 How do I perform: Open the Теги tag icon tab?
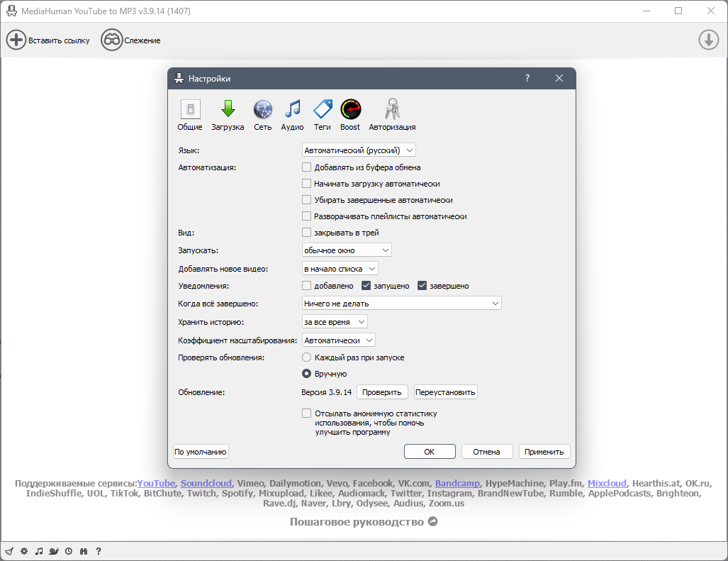[323, 115]
